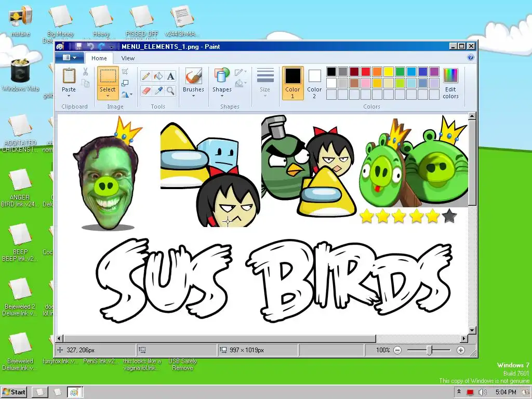The width and height of the screenshot is (532, 399).
Task: Click the horizontal scrollbar left arrow
Action: click(59, 338)
